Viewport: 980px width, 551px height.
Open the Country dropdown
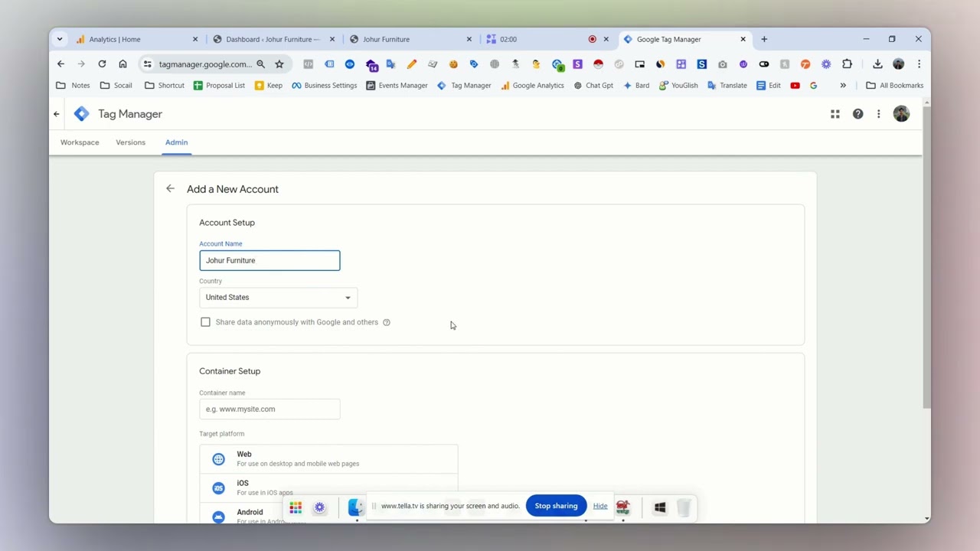point(278,298)
